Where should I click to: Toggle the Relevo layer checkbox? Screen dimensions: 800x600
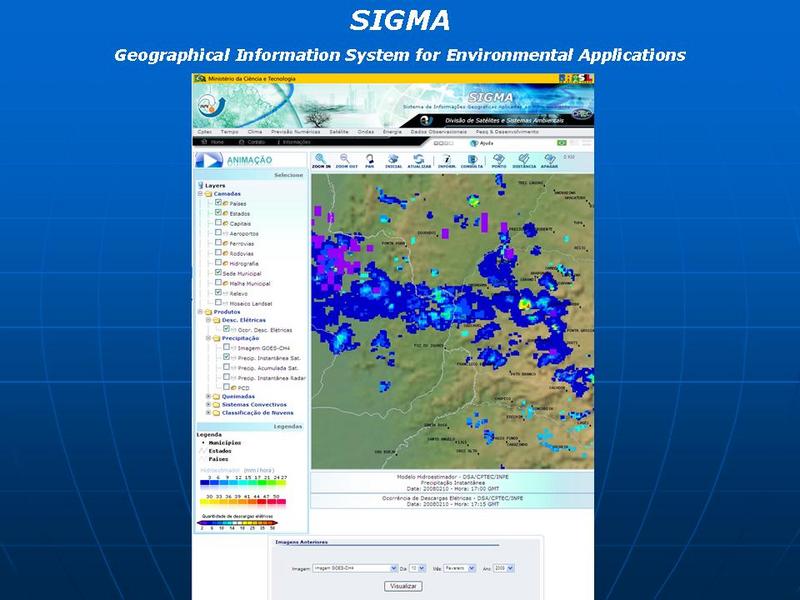pyautogui.click(x=218, y=292)
